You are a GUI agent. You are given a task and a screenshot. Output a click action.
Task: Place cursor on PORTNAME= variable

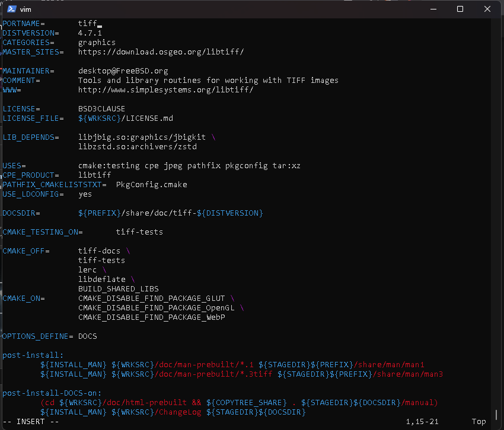pyautogui.click(x=24, y=24)
